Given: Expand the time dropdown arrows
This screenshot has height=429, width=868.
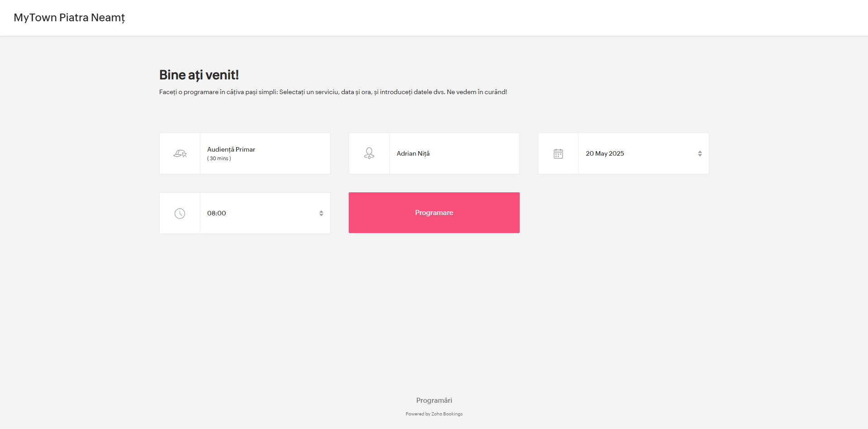Looking at the screenshot, I should (321, 214).
